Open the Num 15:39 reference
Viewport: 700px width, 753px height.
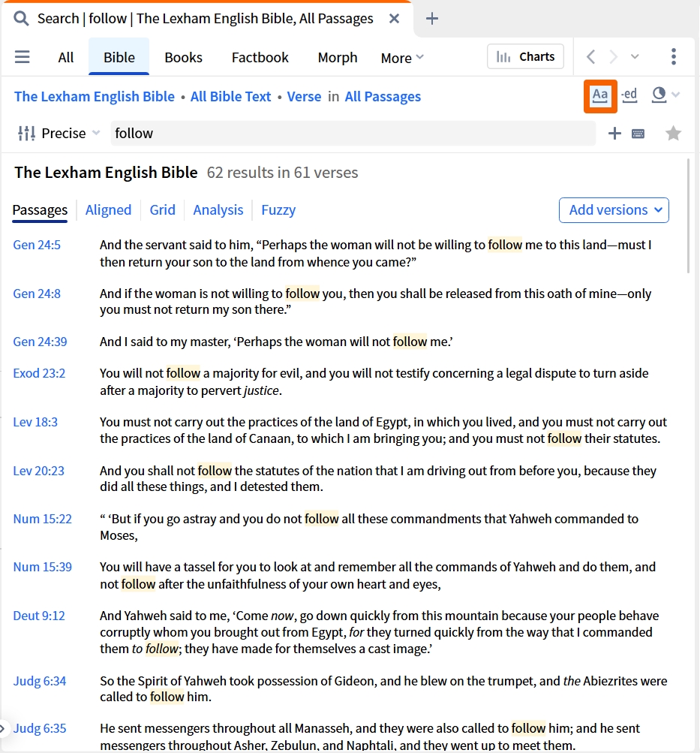click(43, 567)
